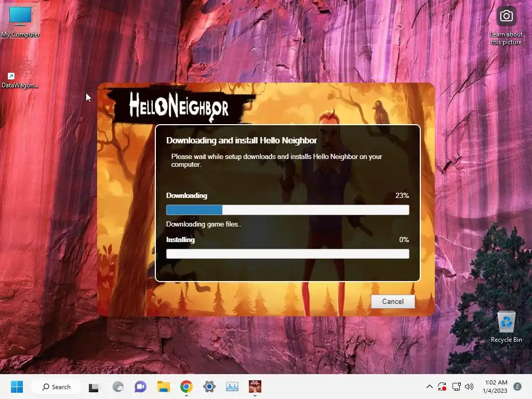Open the Windows Start menu
This screenshot has height=399, width=532.
[x=17, y=387]
